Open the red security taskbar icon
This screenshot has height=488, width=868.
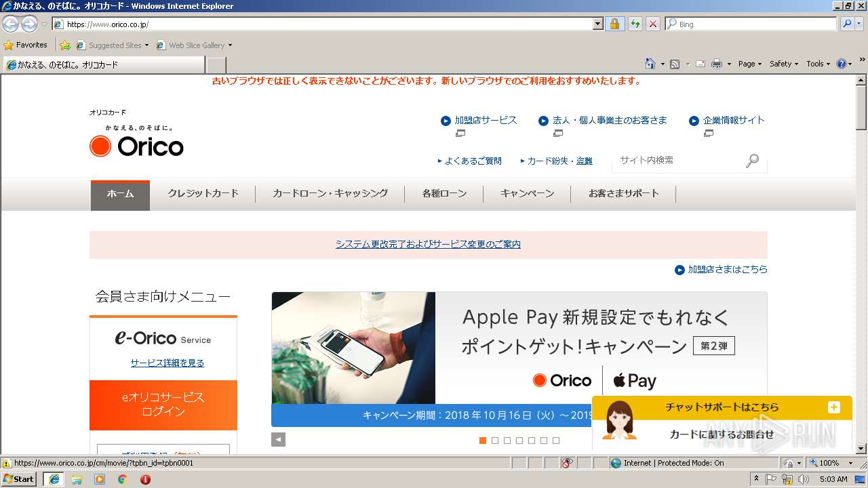point(145,479)
